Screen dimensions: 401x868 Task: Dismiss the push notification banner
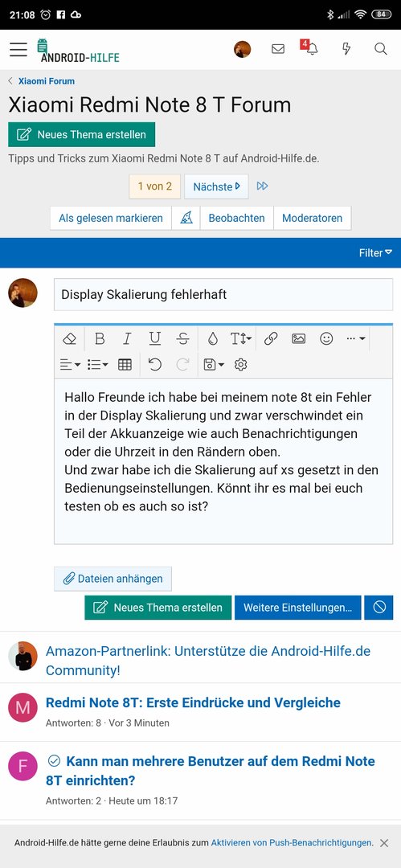(384, 843)
